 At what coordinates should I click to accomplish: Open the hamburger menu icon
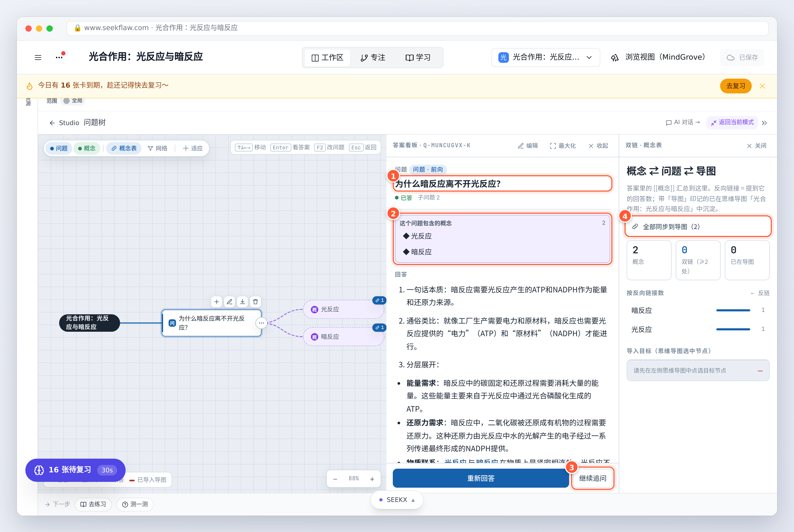(38, 57)
